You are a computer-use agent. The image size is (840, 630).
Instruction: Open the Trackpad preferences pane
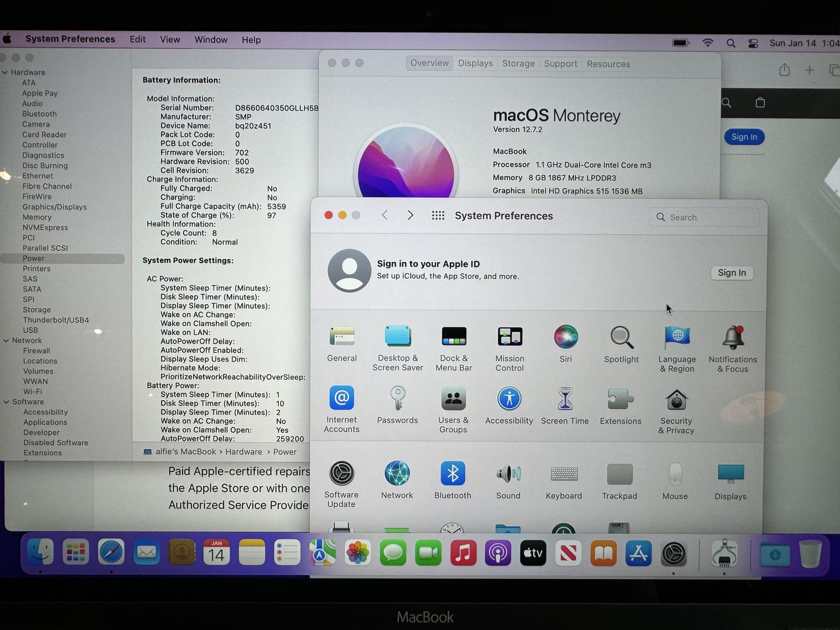tap(619, 481)
